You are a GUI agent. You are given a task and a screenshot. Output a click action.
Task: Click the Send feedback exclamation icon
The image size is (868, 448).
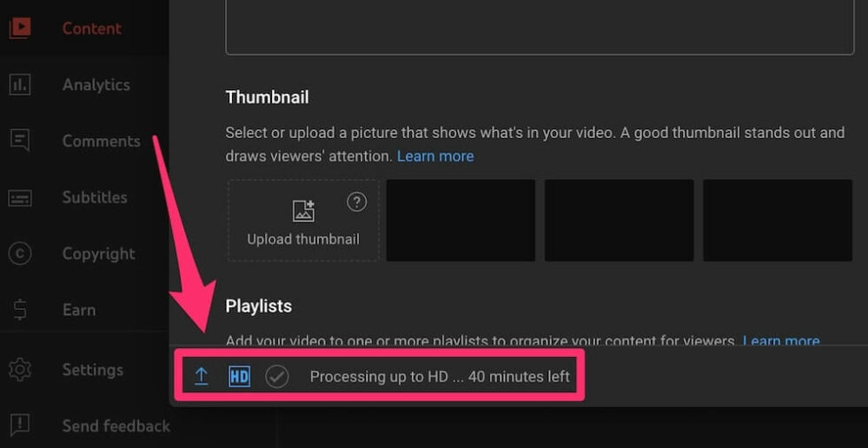19,425
